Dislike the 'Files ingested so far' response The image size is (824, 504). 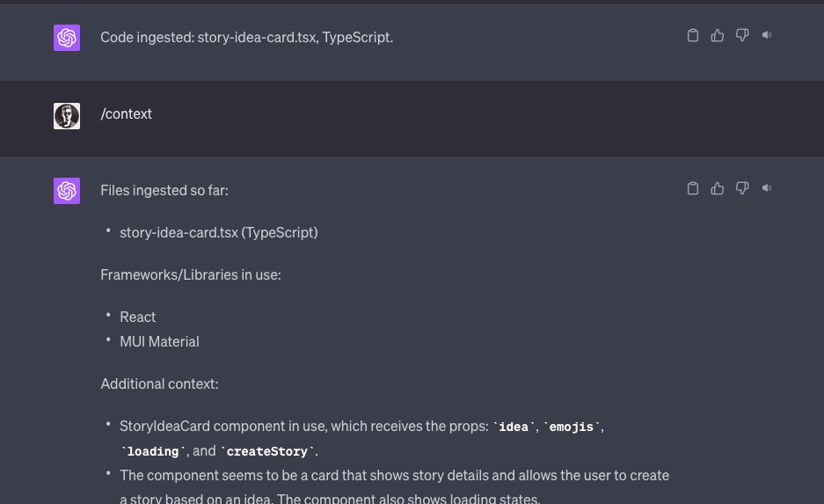coord(742,188)
